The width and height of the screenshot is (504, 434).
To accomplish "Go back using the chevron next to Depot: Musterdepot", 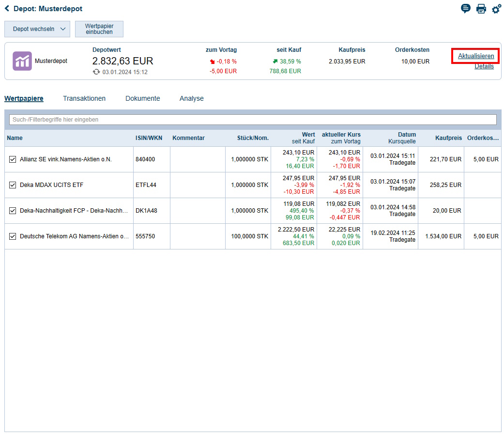I will [x=7, y=8].
